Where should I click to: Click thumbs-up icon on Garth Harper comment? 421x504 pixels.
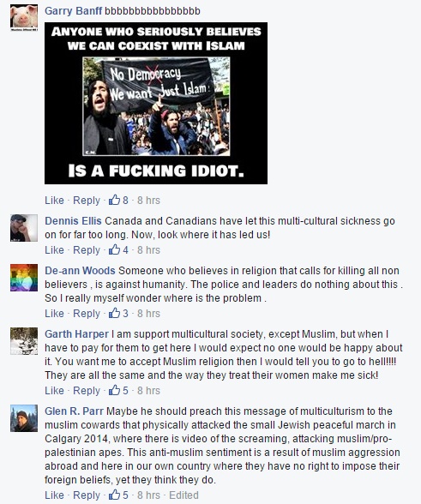pyautogui.click(x=114, y=390)
